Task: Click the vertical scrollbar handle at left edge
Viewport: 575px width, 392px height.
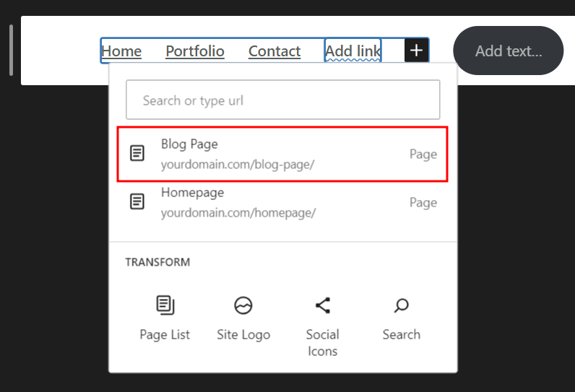Action: [11, 51]
